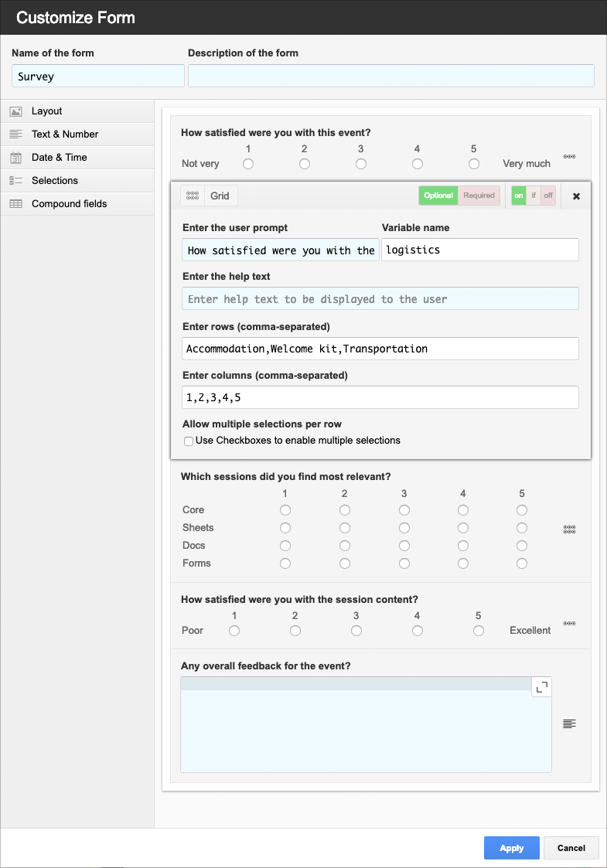
Task: Open the Date & Time category
Action: pos(77,158)
